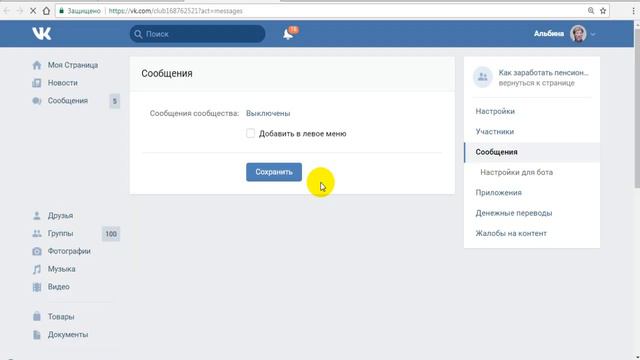The height and width of the screenshot is (360, 640).
Task: Click the Как заработать пенсион... community title
Action: (x=543, y=73)
